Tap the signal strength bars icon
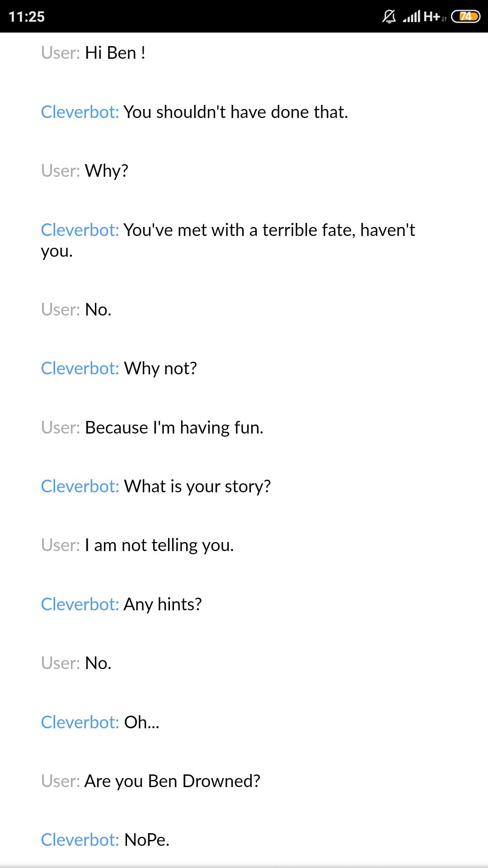This screenshot has width=488, height=868. 411,17
